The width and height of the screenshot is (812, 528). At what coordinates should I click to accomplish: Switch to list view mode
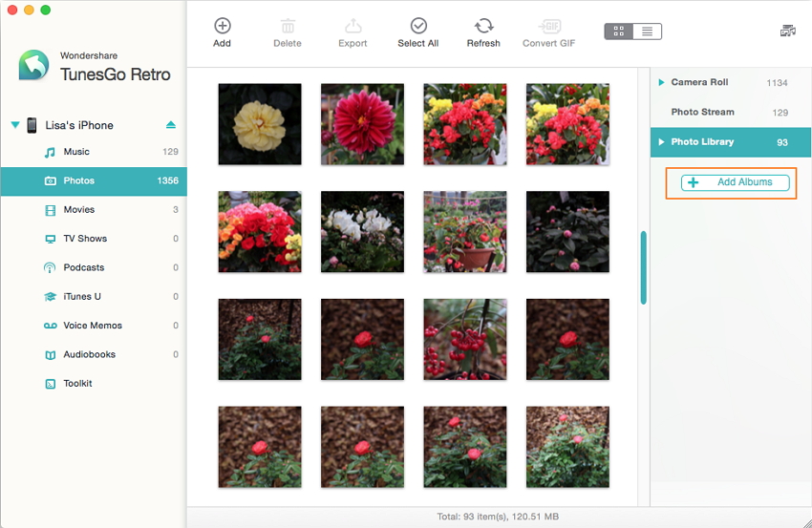[647, 32]
